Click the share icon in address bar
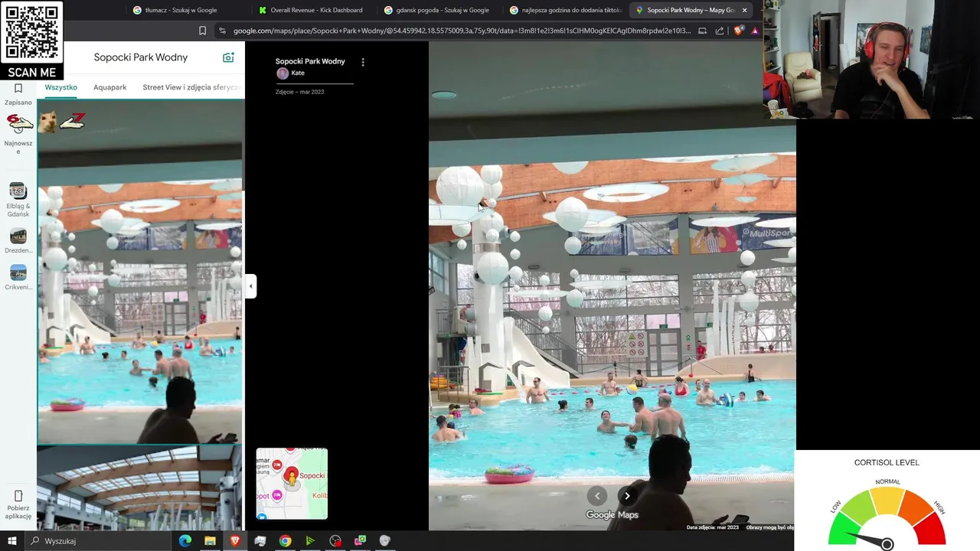This screenshot has height=551, width=980. click(x=720, y=31)
